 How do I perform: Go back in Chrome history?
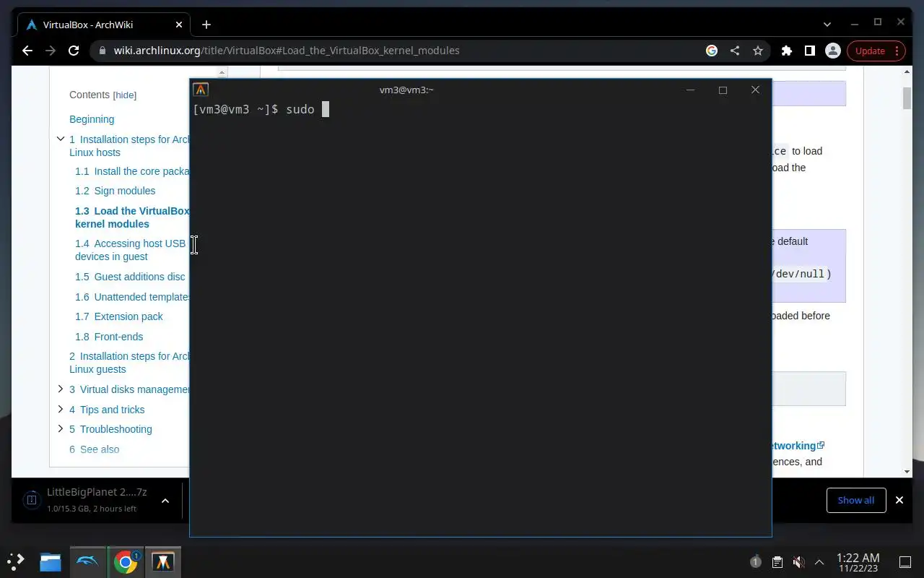click(x=27, y=51)
